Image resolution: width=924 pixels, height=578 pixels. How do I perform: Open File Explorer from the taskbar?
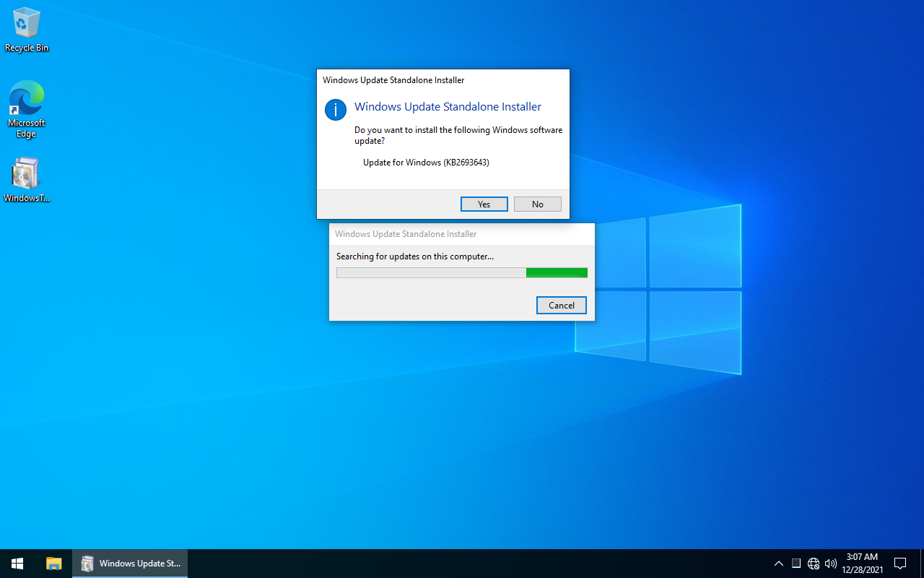click(x=54, y=564)
